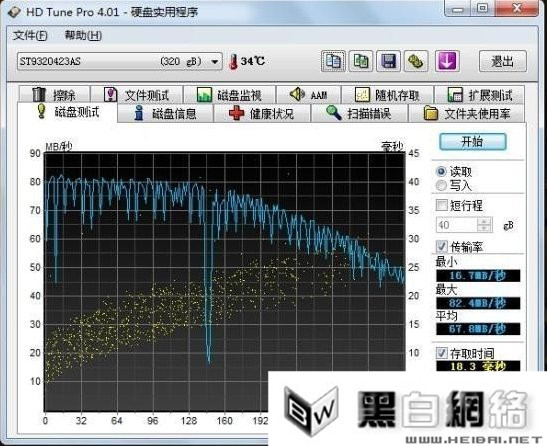The height and width of the screenshot is (446, 547).
Task: Click the thermometer temperature icon
Action: (x=233, y=62)
